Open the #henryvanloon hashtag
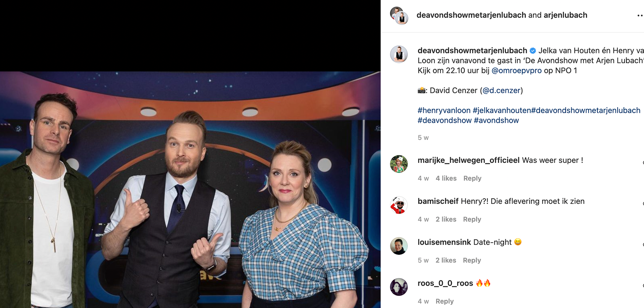This screenshot has width=644, height=308. tap(444, 111)
